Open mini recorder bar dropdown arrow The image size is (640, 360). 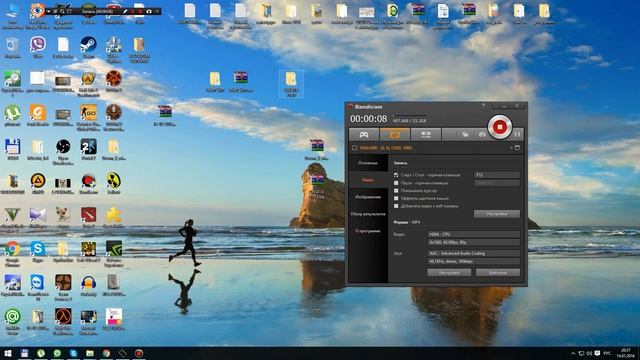coord(48,11)
